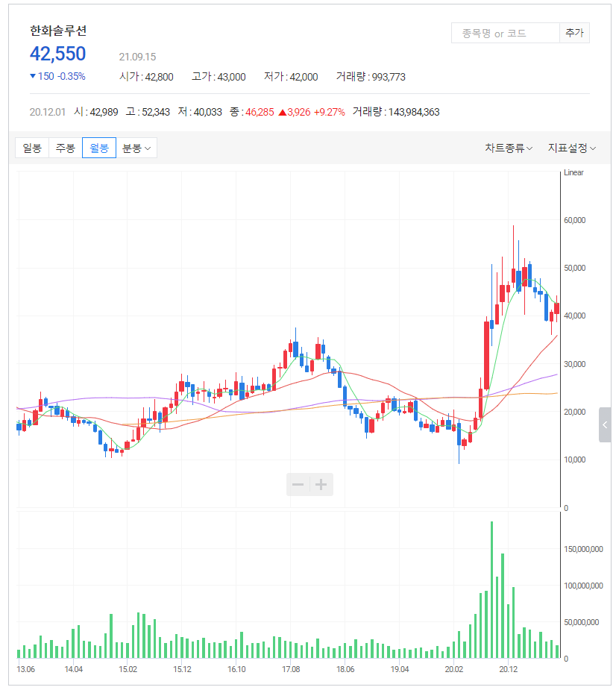Zoom out with the minus chart button
This screenshot has width=616, height=690.
click(298, 485)
